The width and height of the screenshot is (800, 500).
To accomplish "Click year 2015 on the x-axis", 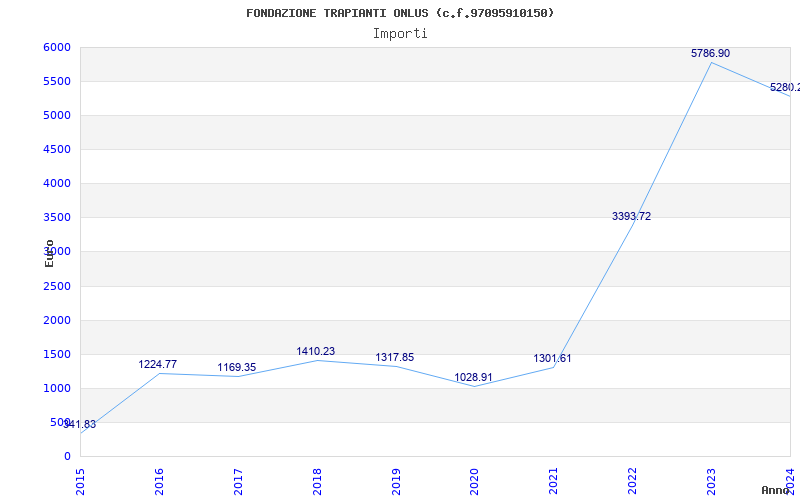I will pos(80,481).
